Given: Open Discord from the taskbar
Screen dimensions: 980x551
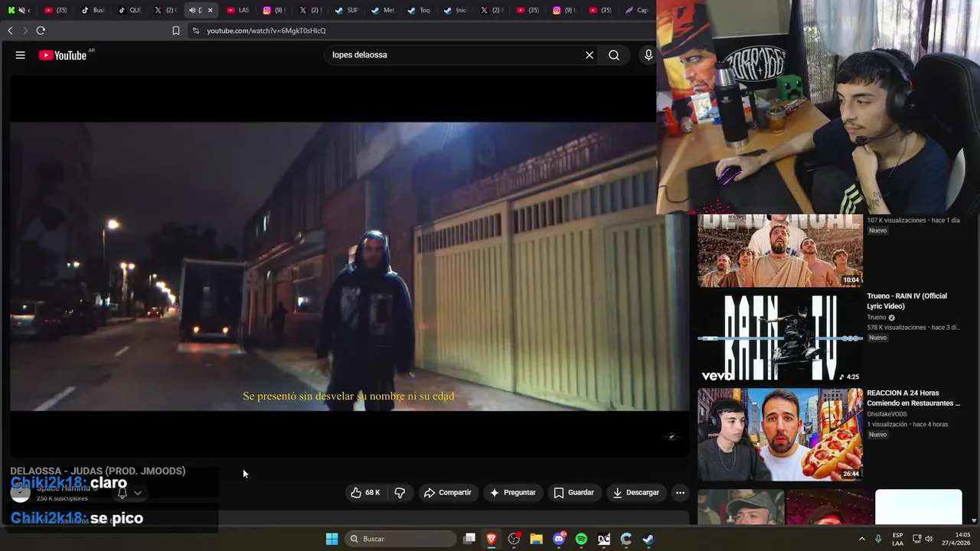Looking at the screenshot, I should click(x=559, y=539).
